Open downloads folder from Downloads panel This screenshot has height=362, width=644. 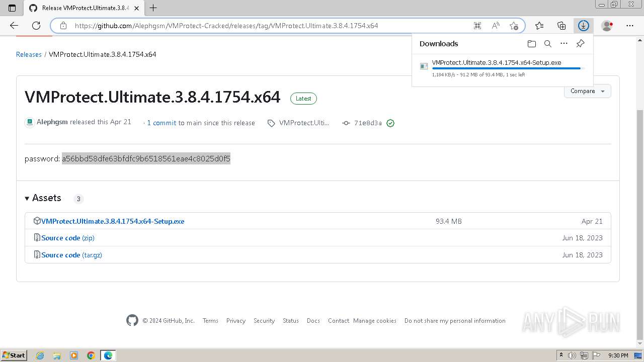(532, 44)
